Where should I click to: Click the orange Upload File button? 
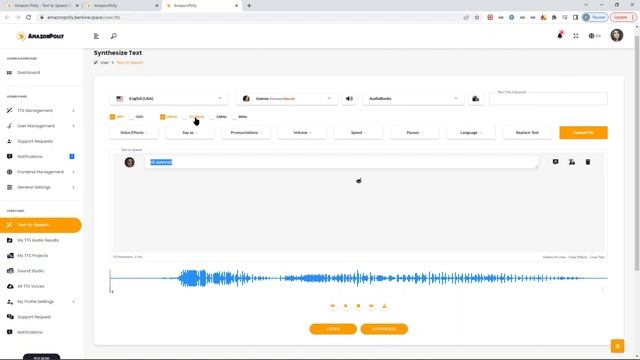click(x=583, y=133)
